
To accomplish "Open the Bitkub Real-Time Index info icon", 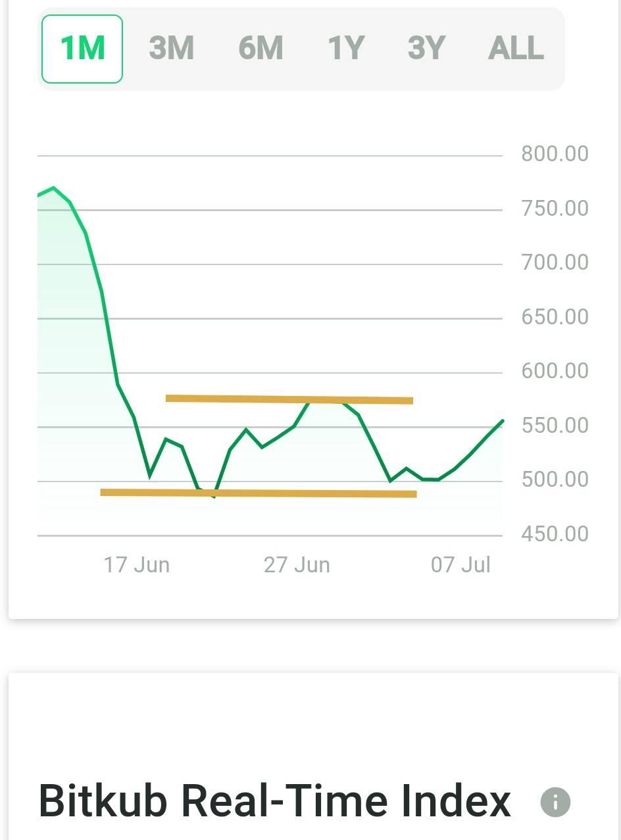I will click(x=555, y=803).
